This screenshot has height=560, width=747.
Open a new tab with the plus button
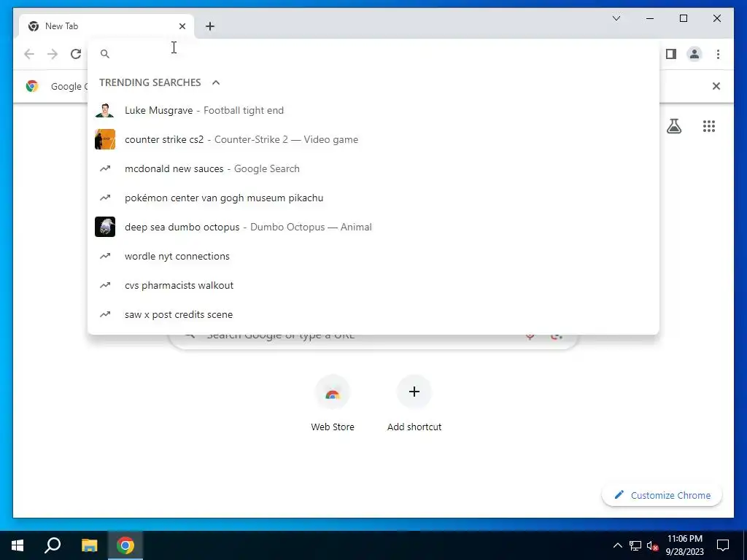tap(210, 26)
